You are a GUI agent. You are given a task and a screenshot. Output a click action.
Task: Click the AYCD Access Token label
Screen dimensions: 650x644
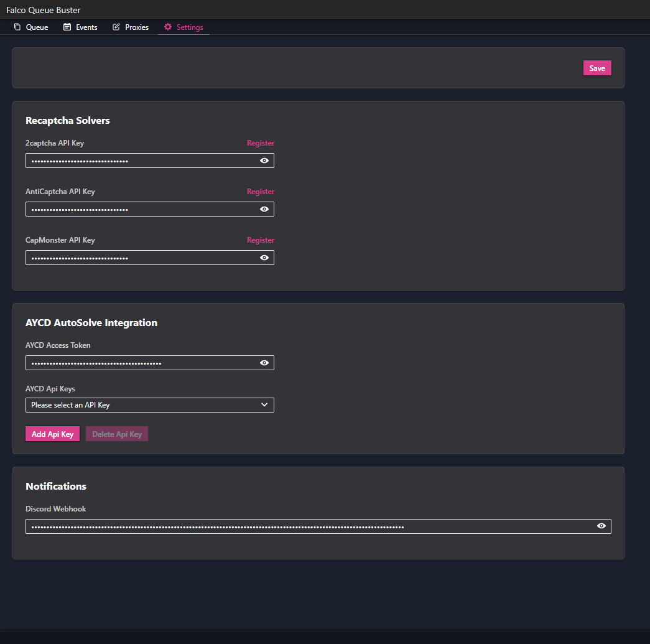coord(58,345)
